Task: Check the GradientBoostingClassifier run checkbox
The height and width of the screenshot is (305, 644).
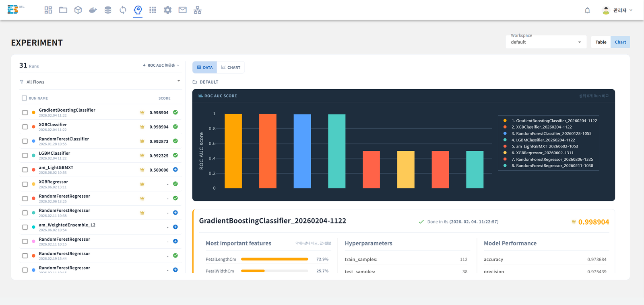Action: point(25,113)
